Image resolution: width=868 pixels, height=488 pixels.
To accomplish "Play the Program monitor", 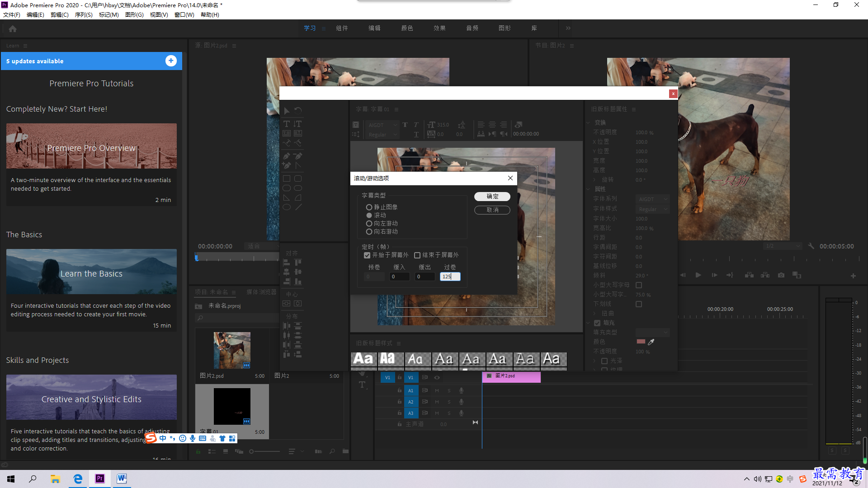I will [x=698, y=275].
